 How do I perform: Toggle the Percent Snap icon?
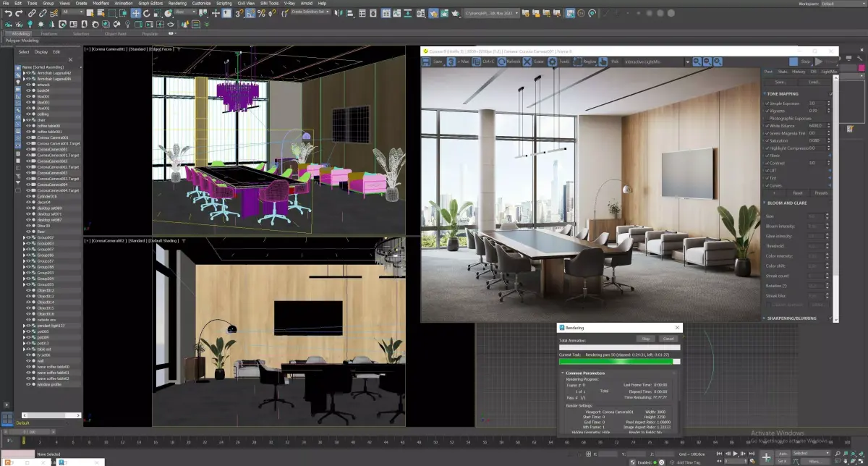pos(261,14)
